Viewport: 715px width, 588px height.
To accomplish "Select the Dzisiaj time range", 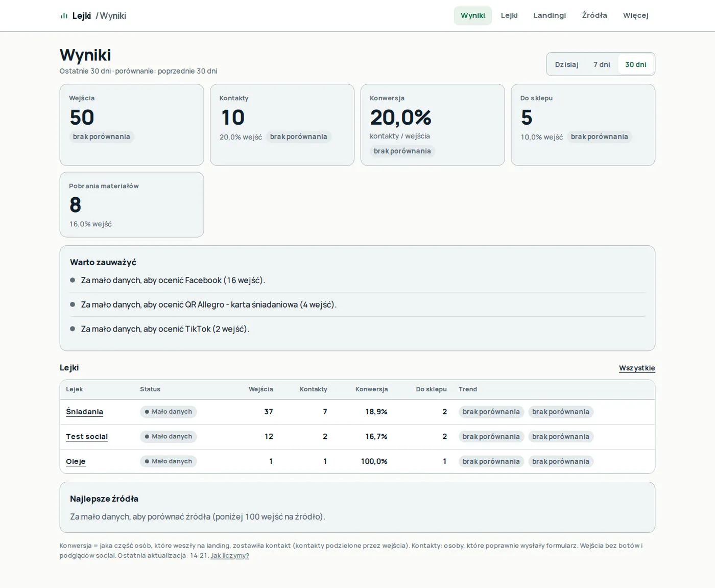I will [567, 64].
